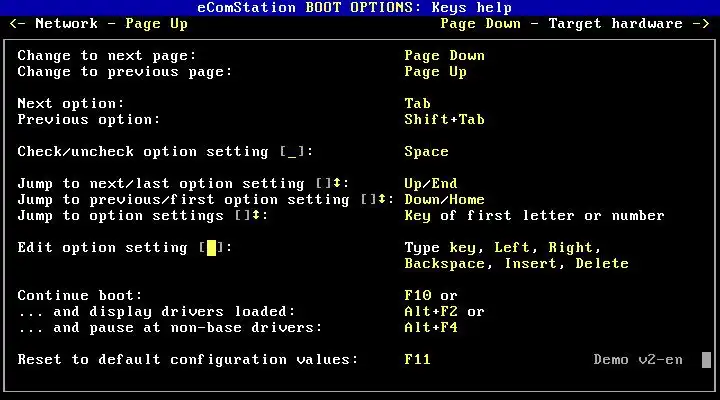Click the gray block beside Demo v2-en
Image resolution: width=720 pixels, height=400 pixels.
click(x=706, y=360)
